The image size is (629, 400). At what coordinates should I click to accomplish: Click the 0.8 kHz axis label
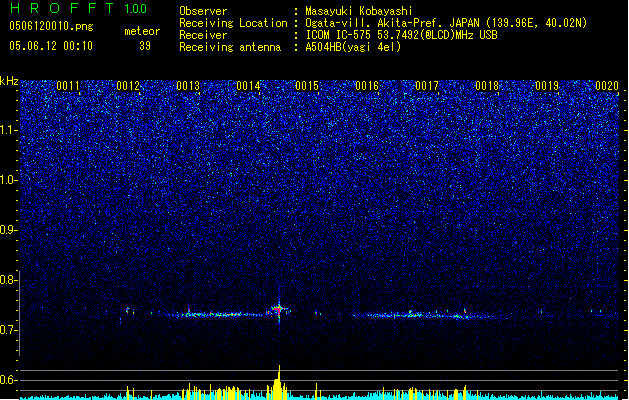pos(8,280)
